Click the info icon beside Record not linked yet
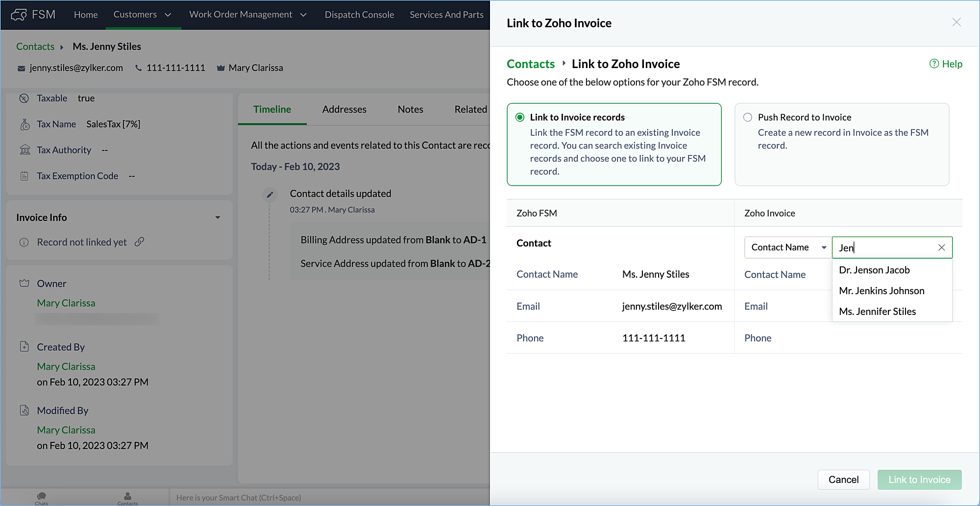 pyautogui.click(x=24, y=242)
